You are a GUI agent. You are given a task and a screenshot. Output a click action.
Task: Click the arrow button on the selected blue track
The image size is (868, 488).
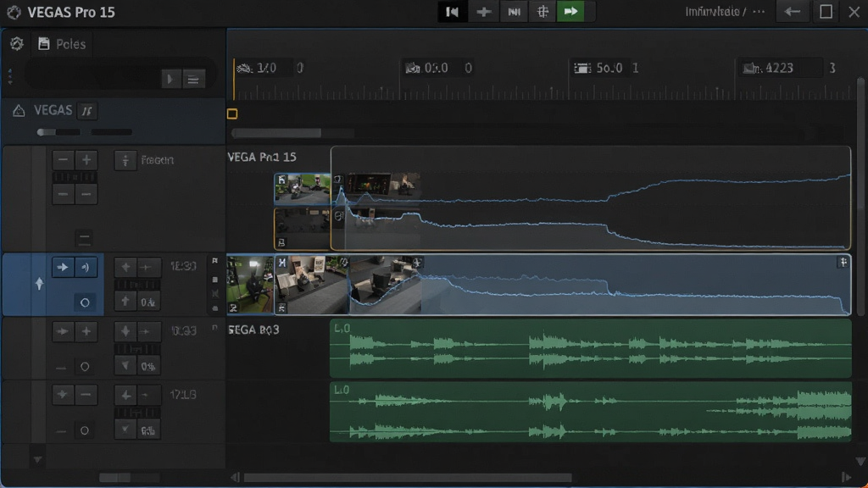coord(63,267)
